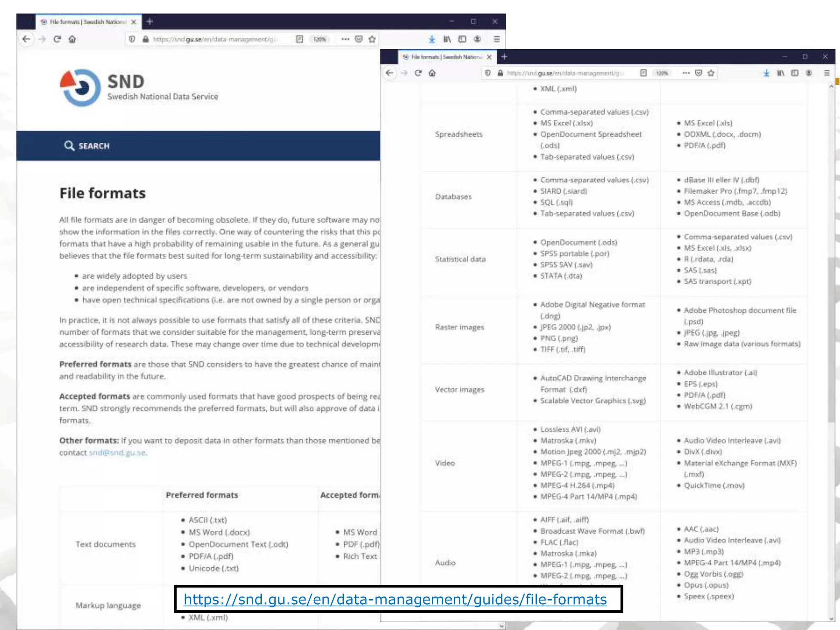Click the right window vertical scrollbar thumb
The width and height of the screenshot is (840, 630).
coord(831,340)
